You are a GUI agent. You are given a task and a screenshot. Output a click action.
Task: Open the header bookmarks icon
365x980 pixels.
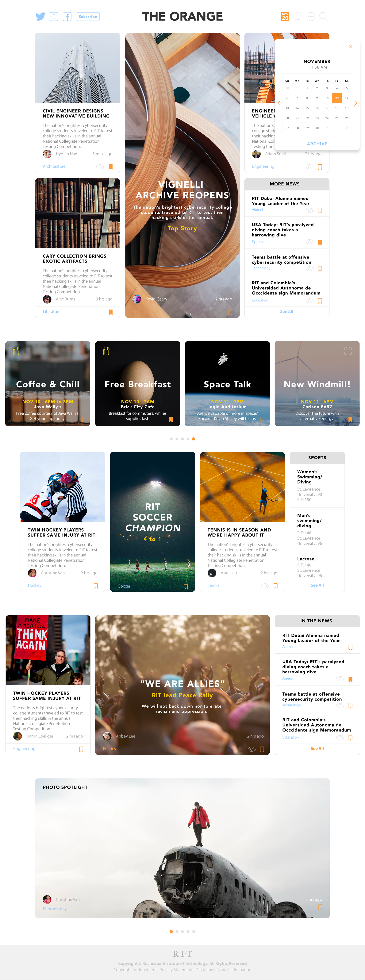pos(298,17)
